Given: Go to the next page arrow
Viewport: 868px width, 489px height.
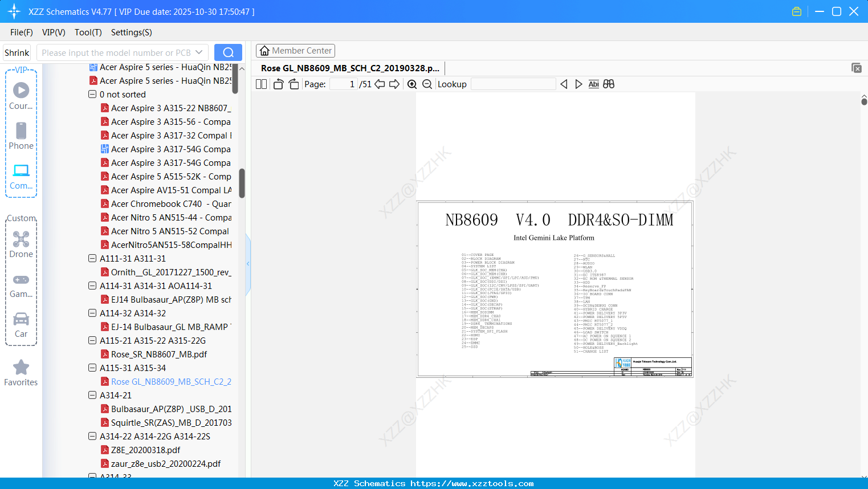Looking at the screenshot, I should coord(394,84).
